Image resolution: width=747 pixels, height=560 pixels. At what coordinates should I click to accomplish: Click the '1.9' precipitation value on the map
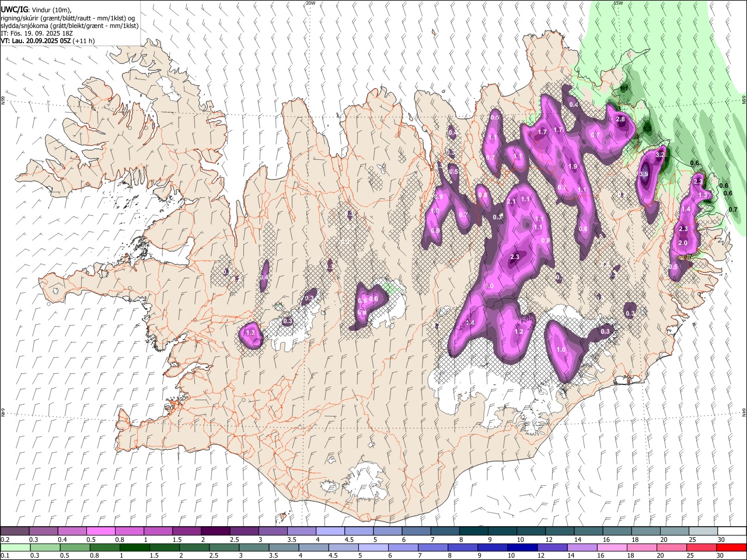(x=573, y=166)
